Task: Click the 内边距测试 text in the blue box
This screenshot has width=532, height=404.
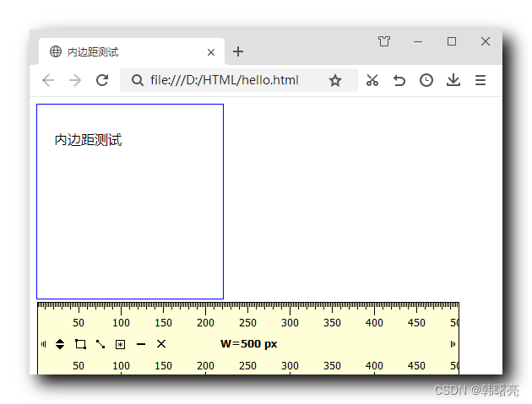Action: coord(88,140)
